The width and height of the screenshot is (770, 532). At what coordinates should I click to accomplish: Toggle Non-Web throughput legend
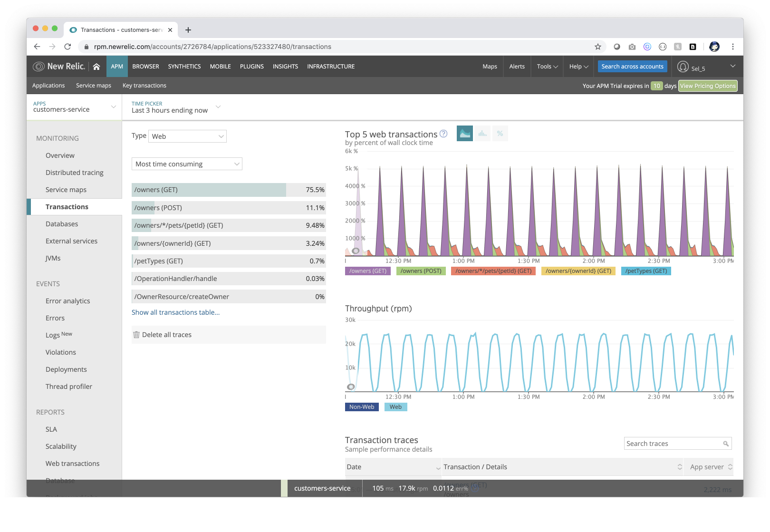(x=362, y=407)
